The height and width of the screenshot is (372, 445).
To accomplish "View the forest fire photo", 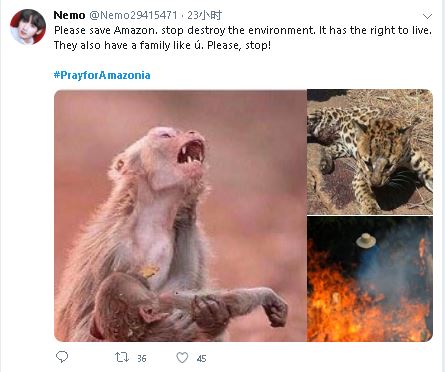I will tap(370, 279).
